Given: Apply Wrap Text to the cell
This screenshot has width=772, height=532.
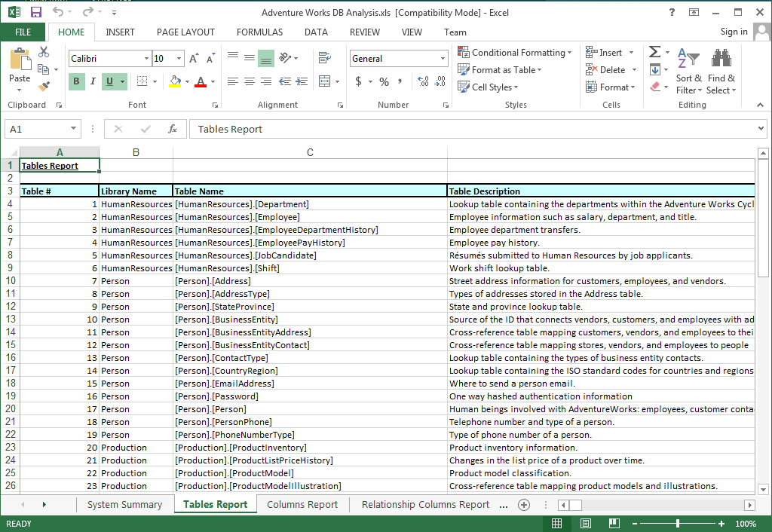Looking at the screenshot, I should (x=324, y=57).
